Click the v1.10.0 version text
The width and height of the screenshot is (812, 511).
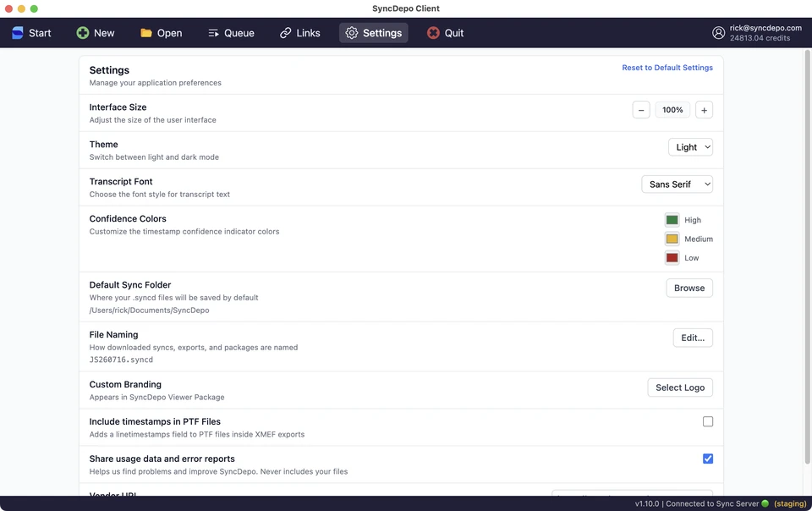point(647,503)
